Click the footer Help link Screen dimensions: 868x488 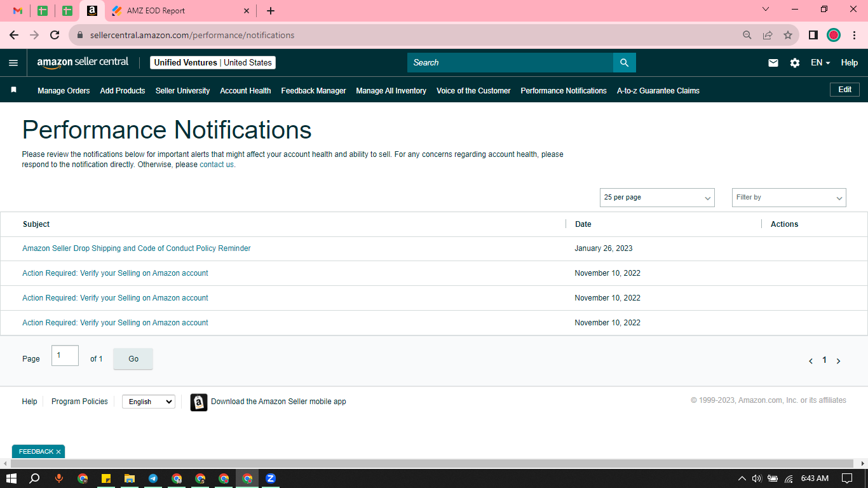(29, 402)
